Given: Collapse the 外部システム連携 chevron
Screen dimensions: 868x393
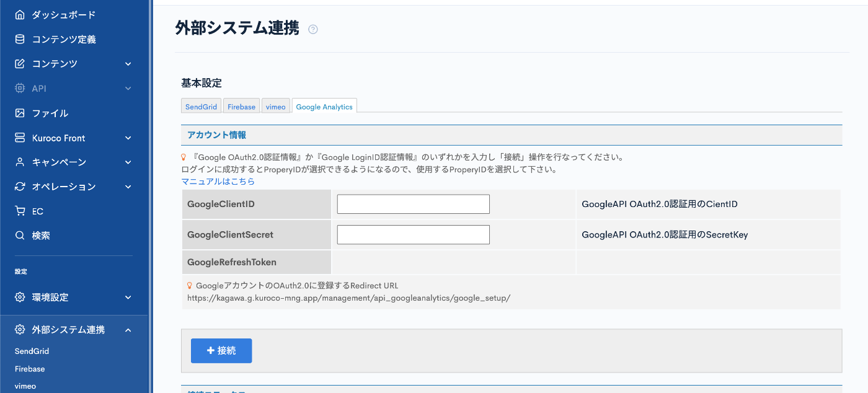Looking at the screenshot, I should (x=128, y=330).
